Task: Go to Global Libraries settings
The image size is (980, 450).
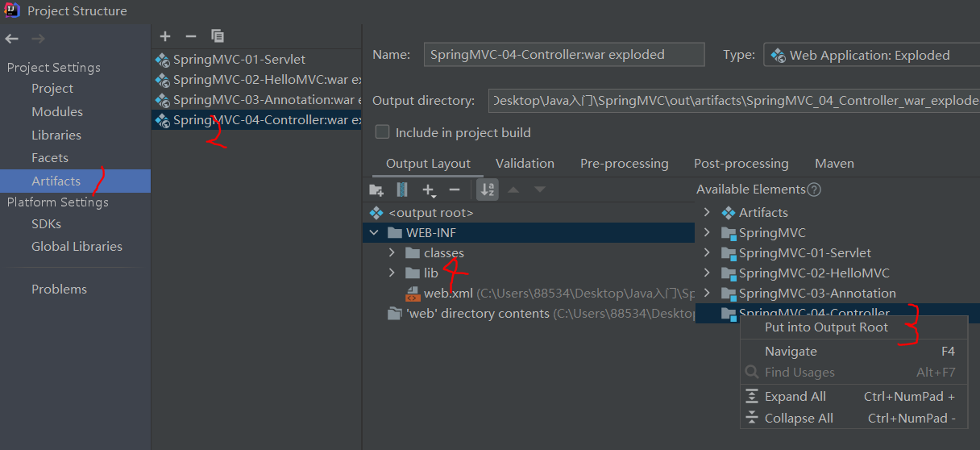Action: pos(77,247)
